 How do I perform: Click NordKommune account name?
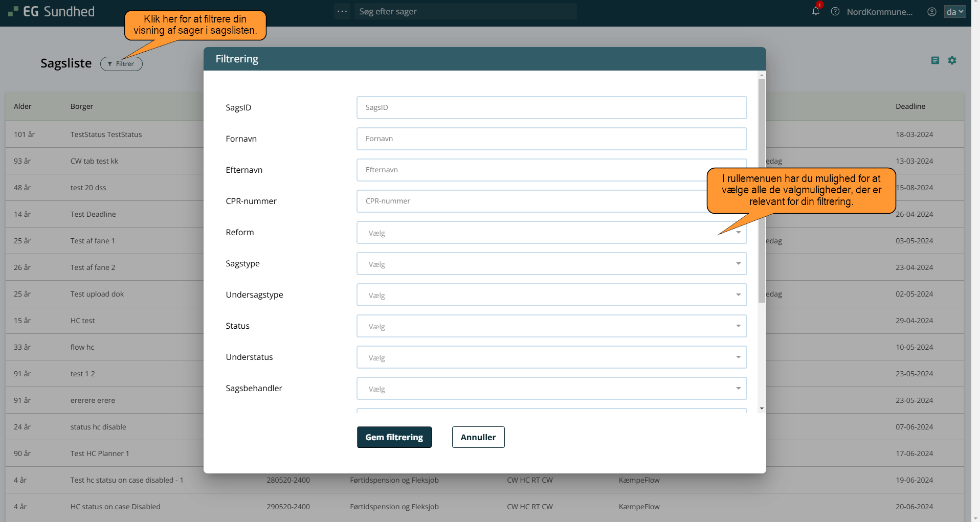[879, 12]
